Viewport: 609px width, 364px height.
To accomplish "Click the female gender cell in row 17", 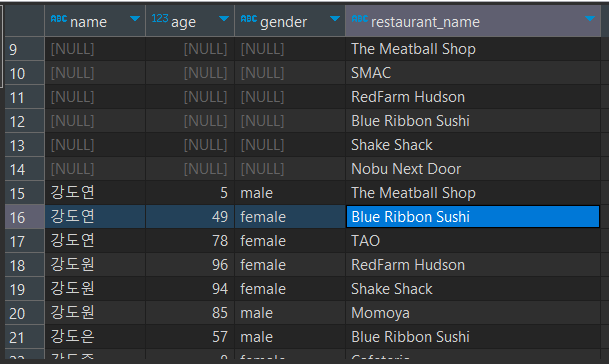I will pyautogui.click(x=290, y=241).
